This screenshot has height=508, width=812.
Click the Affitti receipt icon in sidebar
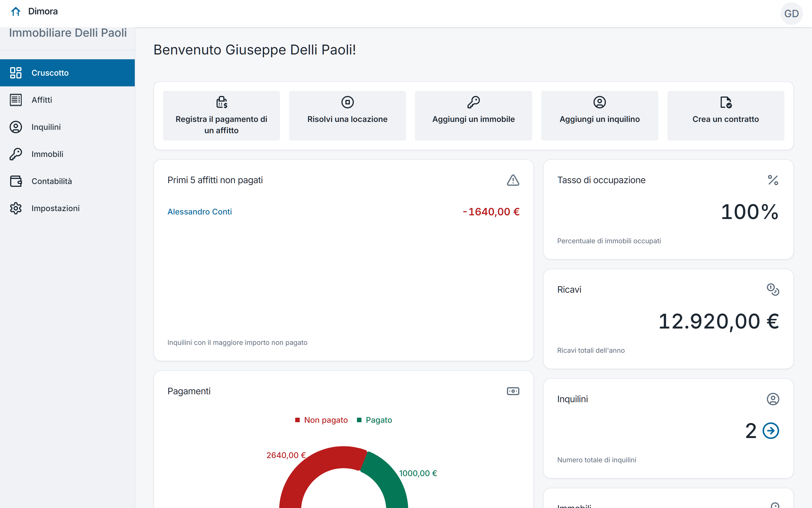click(x=16, y=100)
